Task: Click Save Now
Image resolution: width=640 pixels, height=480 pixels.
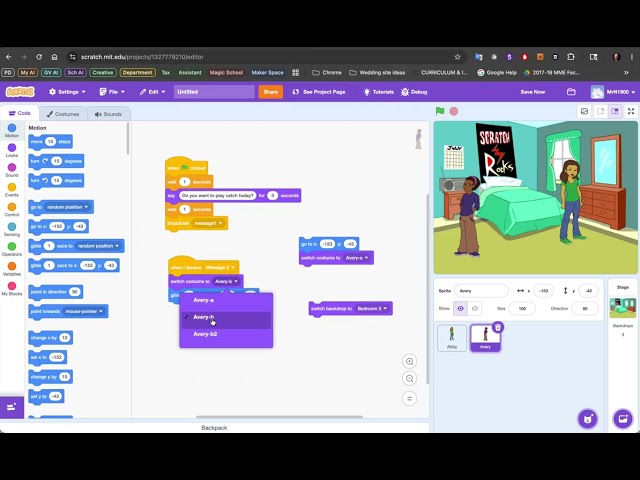Action: pos(533,92)
